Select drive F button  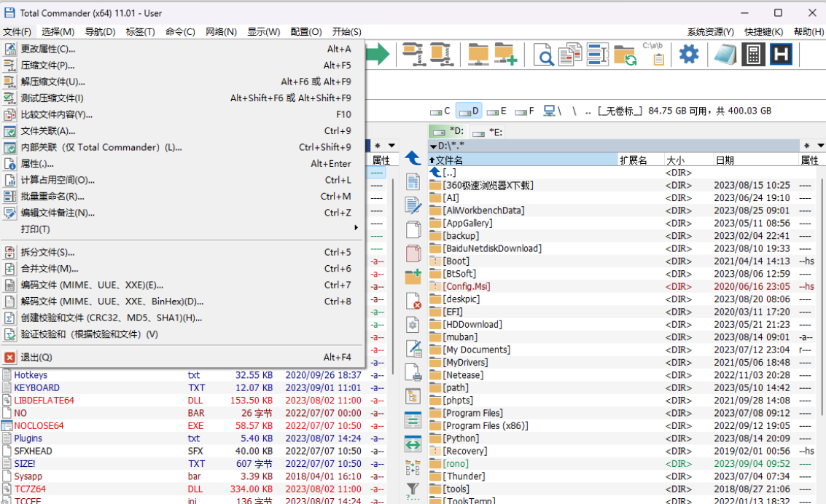pos(524,111)
